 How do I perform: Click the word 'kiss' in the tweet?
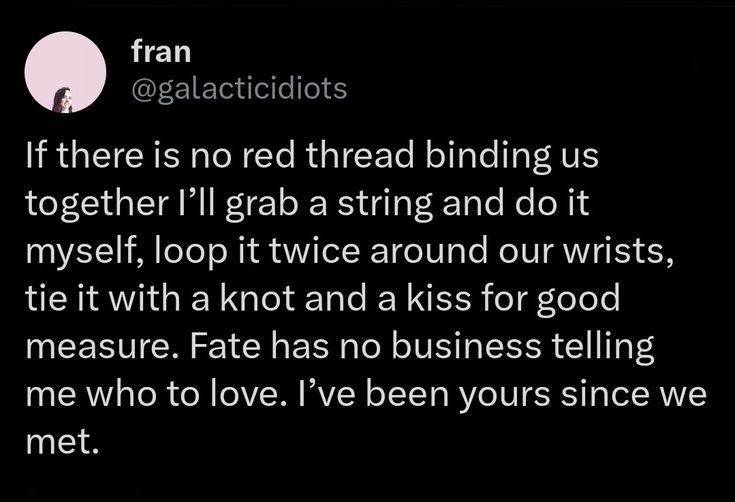tap(438, 299)
